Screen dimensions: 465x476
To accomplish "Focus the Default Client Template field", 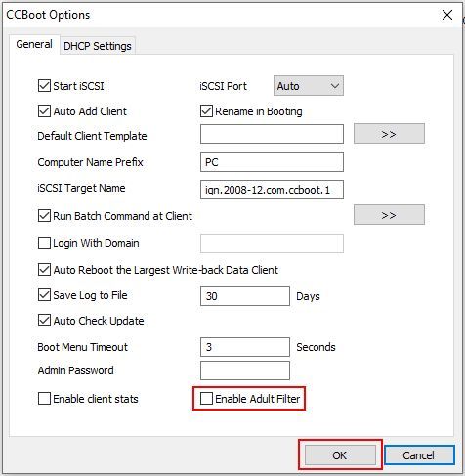I will click(x=272, y=134).
